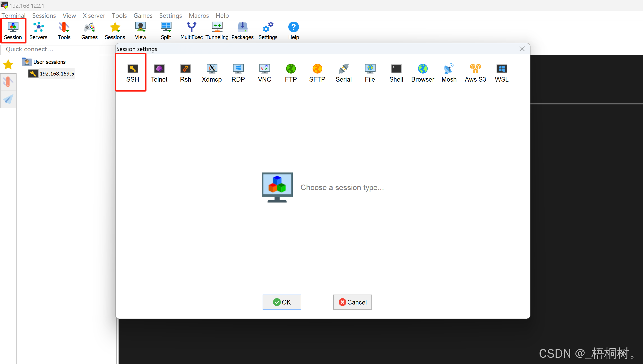Click the Tunneling toolbar button
The width and height of the screenshot is (643, 364).
coord(217,31)
